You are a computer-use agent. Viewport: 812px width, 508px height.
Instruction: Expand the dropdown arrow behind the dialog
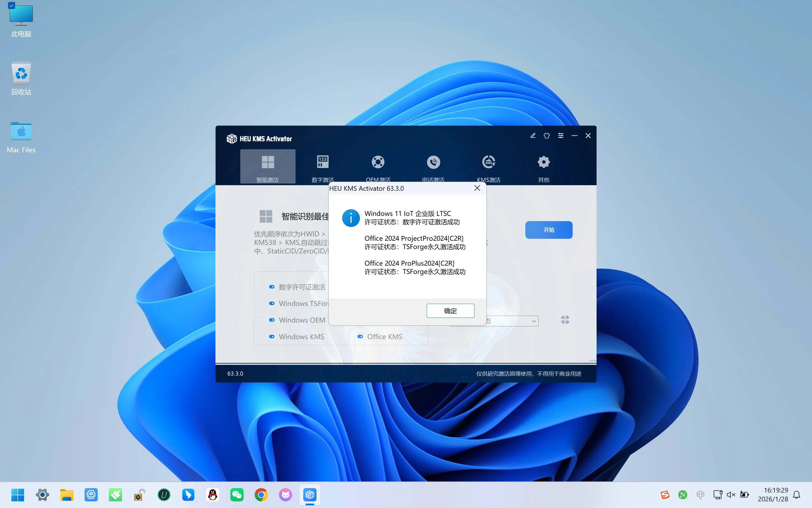534,321
